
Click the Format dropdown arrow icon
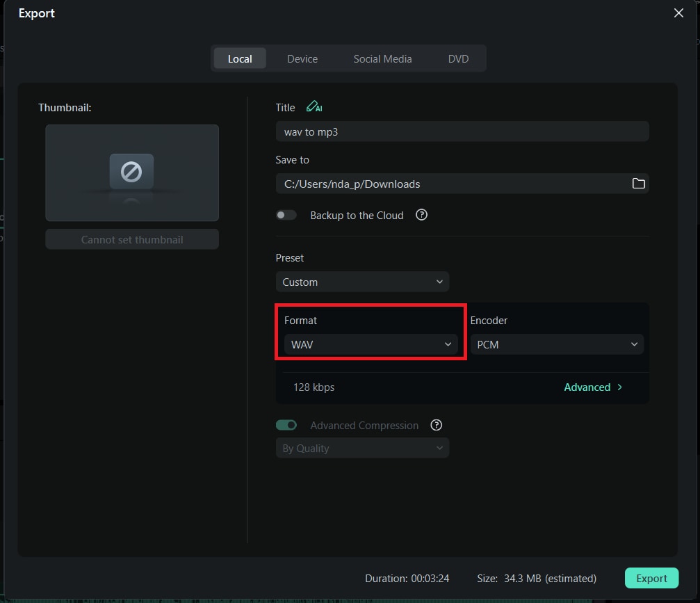(448, 344)
